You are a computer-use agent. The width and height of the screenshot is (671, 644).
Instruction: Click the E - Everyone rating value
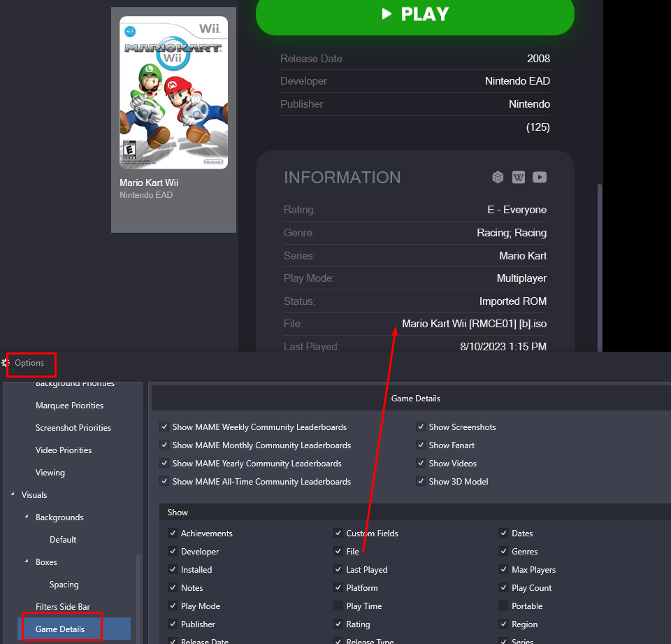coord(517,210)
